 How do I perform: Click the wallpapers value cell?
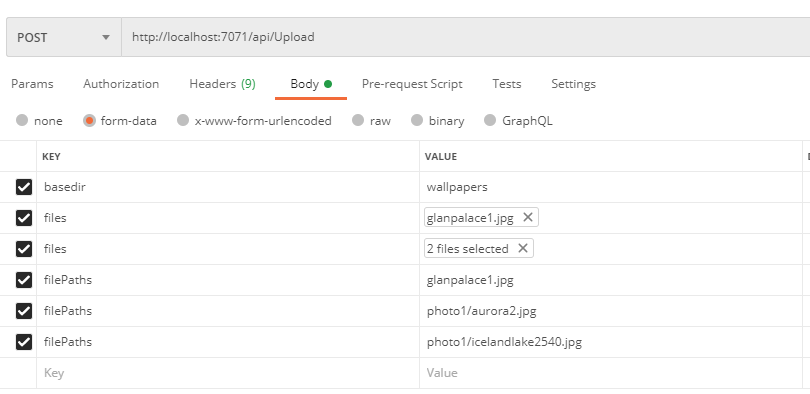pos(611,187)
